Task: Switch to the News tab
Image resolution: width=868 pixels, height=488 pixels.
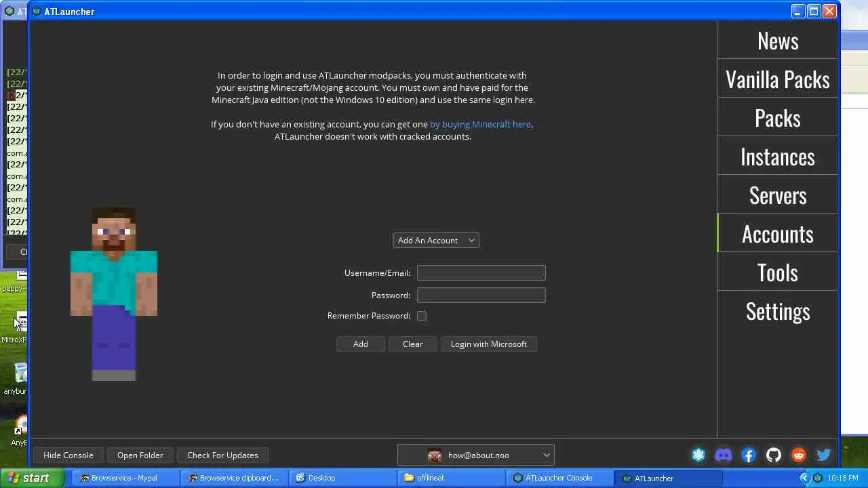Action: 778,41
